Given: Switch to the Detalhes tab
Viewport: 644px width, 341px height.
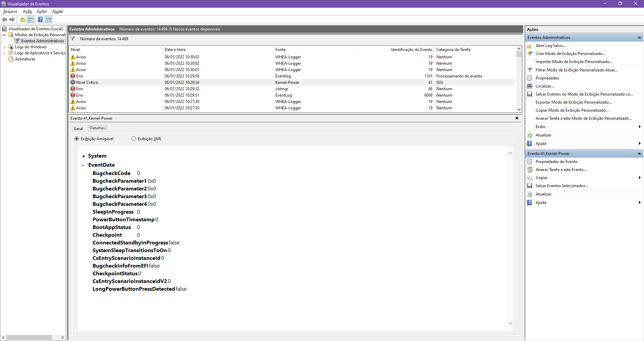Looking at the screenshot, I should (x=98, y=128).
